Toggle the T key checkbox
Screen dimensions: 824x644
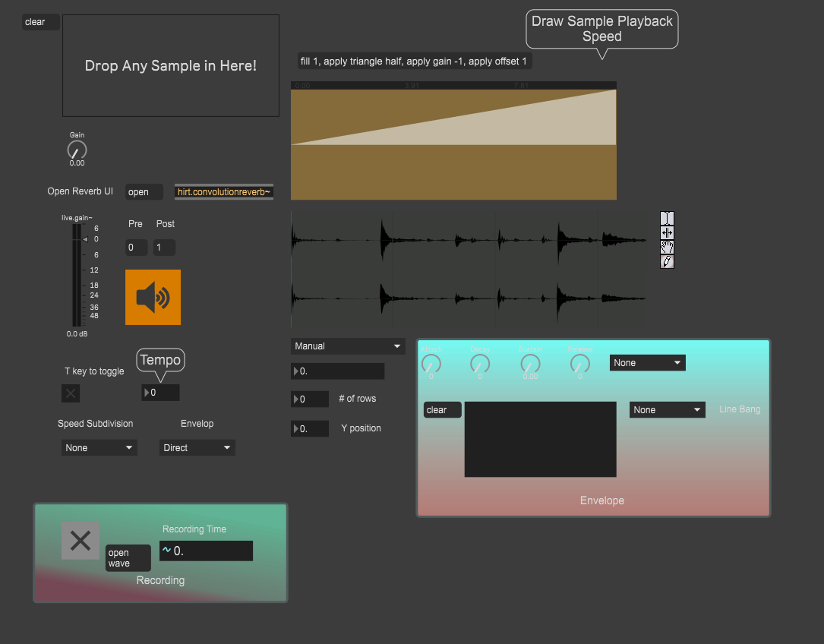(70, 393)
